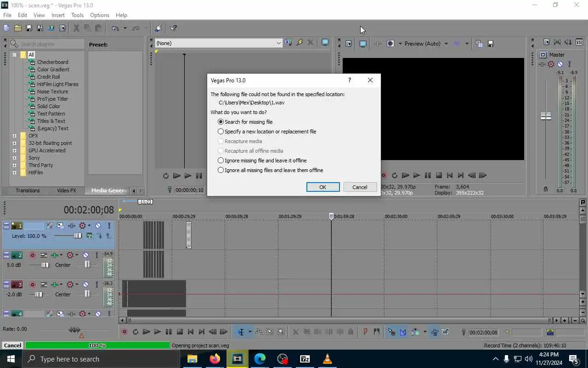Open Preview (Auto) quality dropdown

[x=446, y=44]
